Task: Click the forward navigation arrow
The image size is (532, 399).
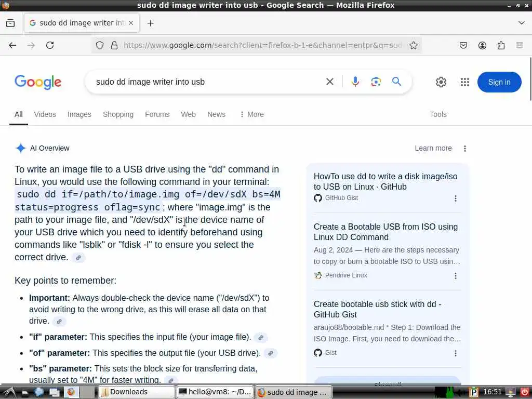Action: 31,45
